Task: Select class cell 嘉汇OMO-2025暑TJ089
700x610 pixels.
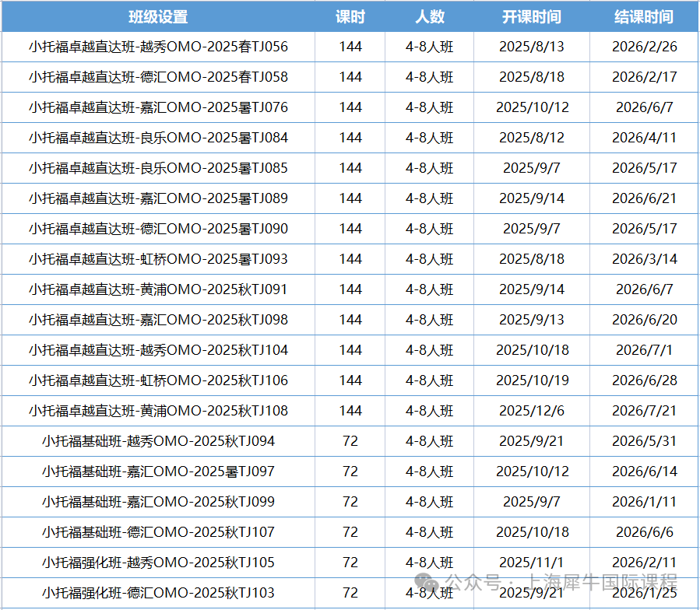Action: 158,198
